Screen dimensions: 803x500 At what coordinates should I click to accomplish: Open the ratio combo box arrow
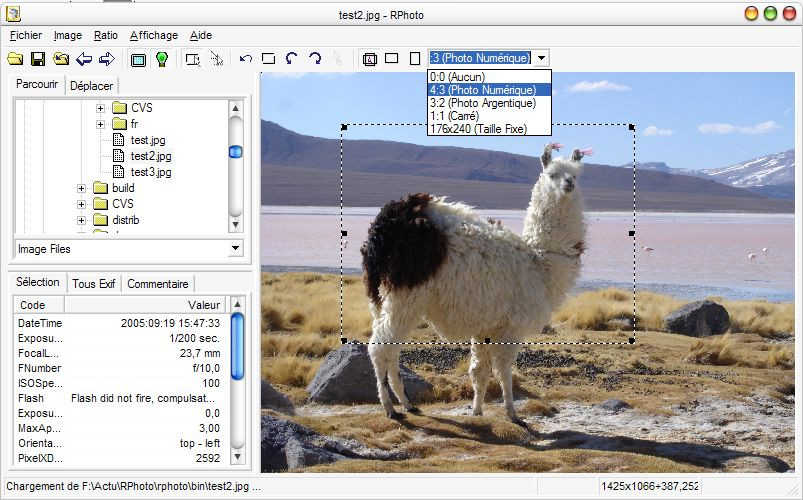(542, 58)
